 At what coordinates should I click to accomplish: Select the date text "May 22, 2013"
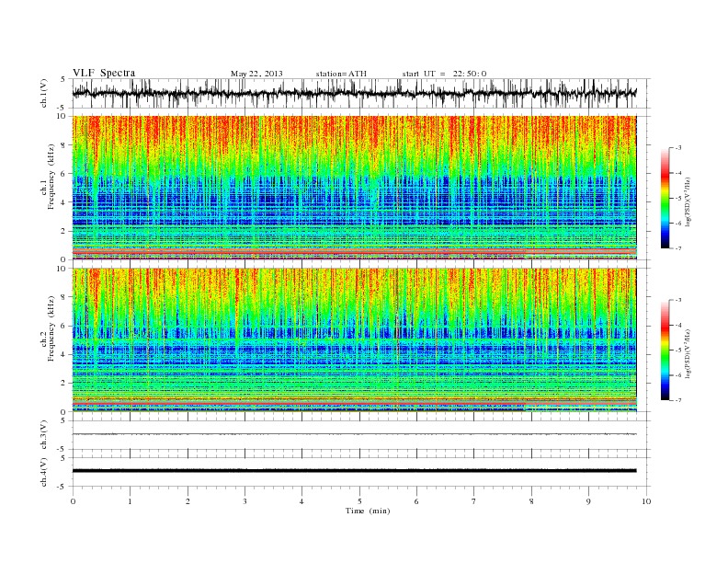tap(256, 74)
